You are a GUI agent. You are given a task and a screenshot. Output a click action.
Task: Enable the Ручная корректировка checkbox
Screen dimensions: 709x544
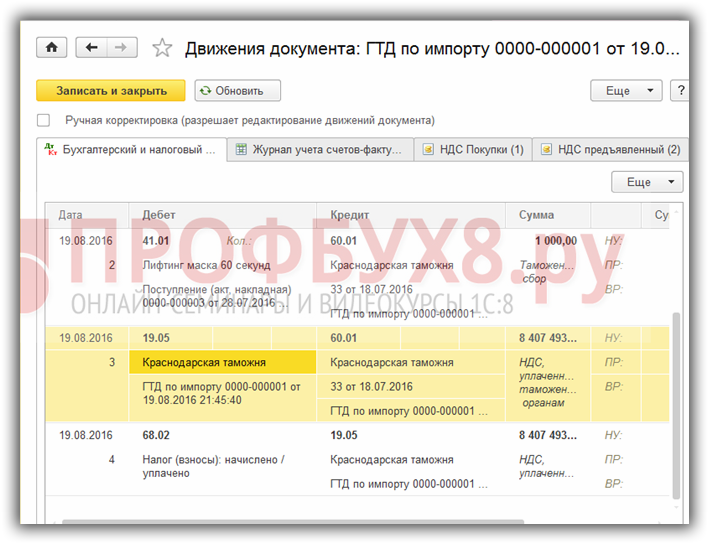[x=44, y=120]
